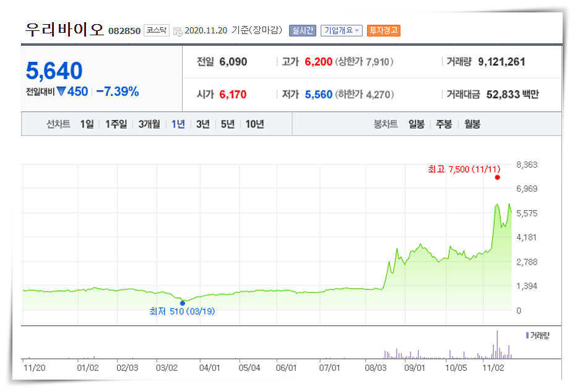Switch chart to 5년 period

(227, 124)
